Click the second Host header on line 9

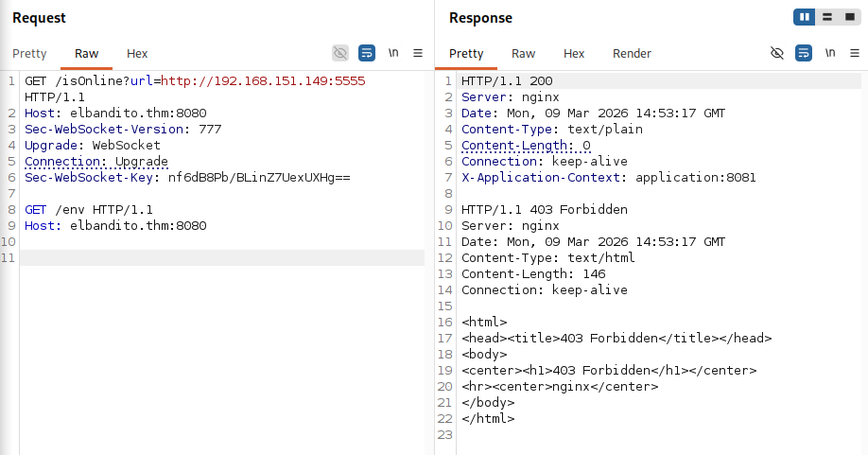pos(115,225)
